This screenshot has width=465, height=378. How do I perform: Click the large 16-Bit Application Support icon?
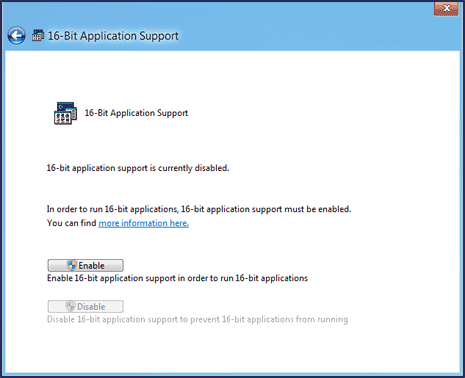(x=65, y=113)
